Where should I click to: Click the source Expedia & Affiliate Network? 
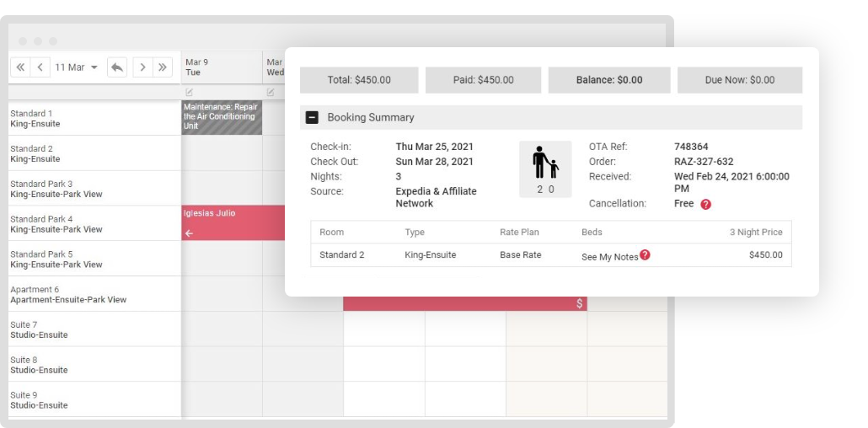point(436,197)
